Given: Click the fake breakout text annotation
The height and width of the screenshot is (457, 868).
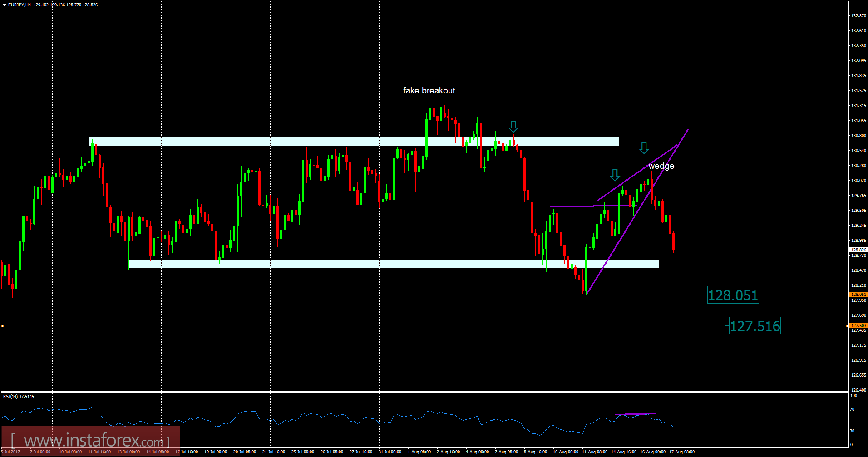Looking at the screenshot, I should pyautogui.click(x=429, y=91).
